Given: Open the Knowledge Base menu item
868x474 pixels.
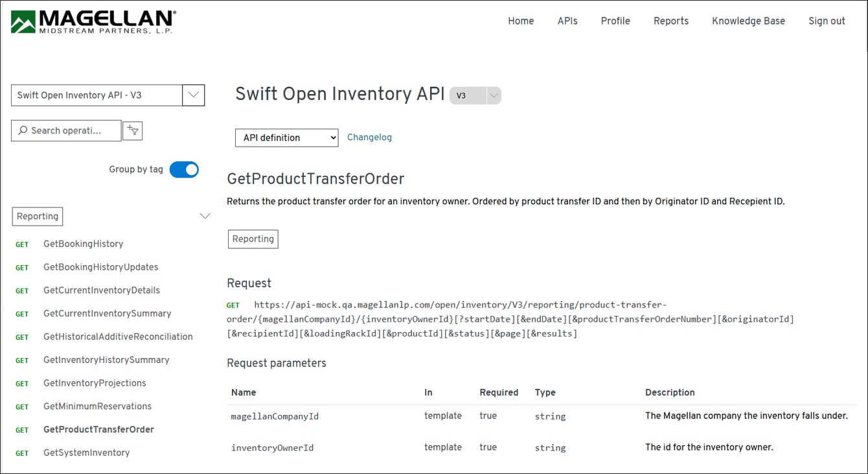Looking at the screenshot, I should [x=748, y=21].
